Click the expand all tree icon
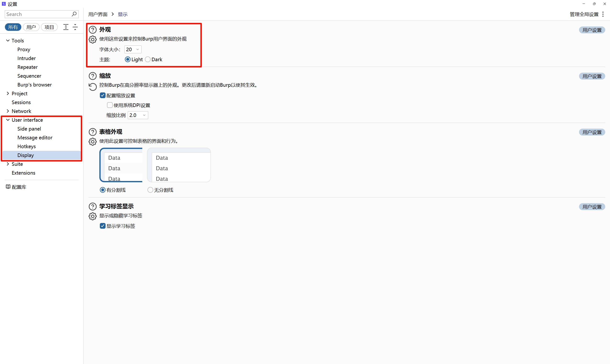Image resolution: width=610 pixels, height=364 pixels. [x=66, y=27]
